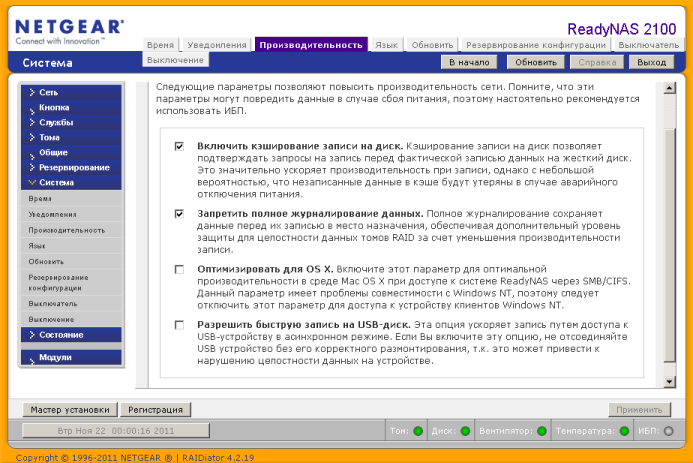693x463 pixels.
Task: Click the Выход button
Action: point(651,62)
